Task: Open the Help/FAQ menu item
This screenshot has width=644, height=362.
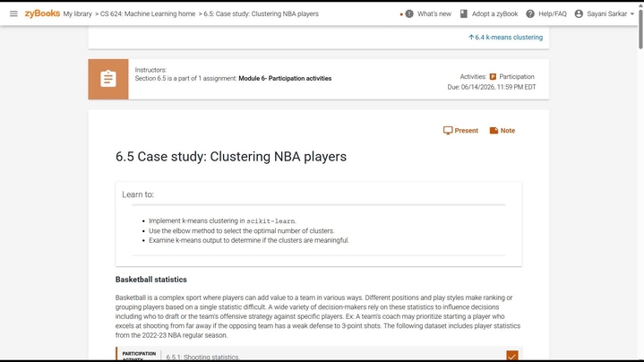Action: (x=553, y=13)
